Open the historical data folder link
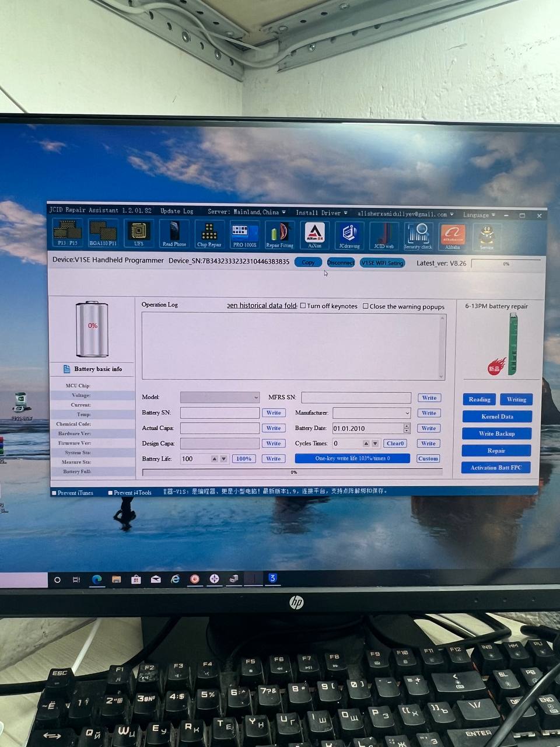The height and width of the screenshot is (747, 560). 262,305
